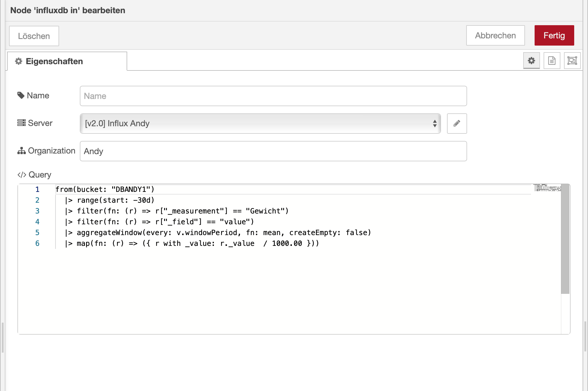Click the Query editor vertical scrollbar
The width and height of the screenshot is (588, 391).
pos(565,239)
